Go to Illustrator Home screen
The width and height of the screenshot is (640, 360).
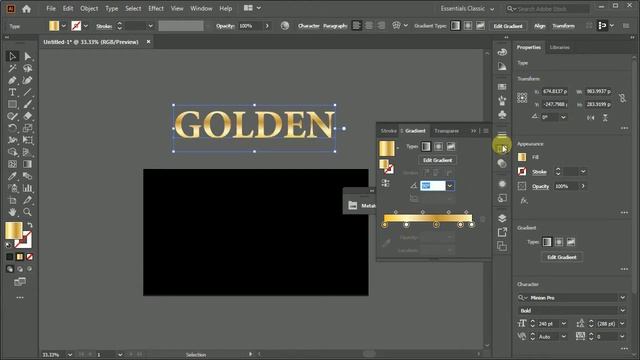pyautogui.click(x=27, y=8)
